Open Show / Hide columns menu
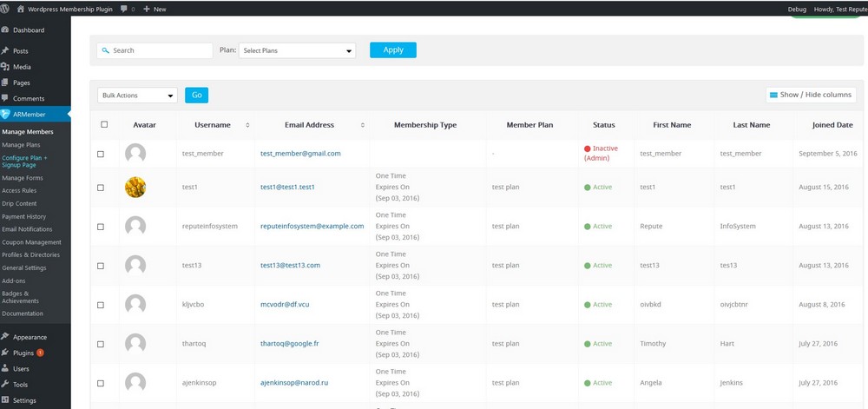 811,95
